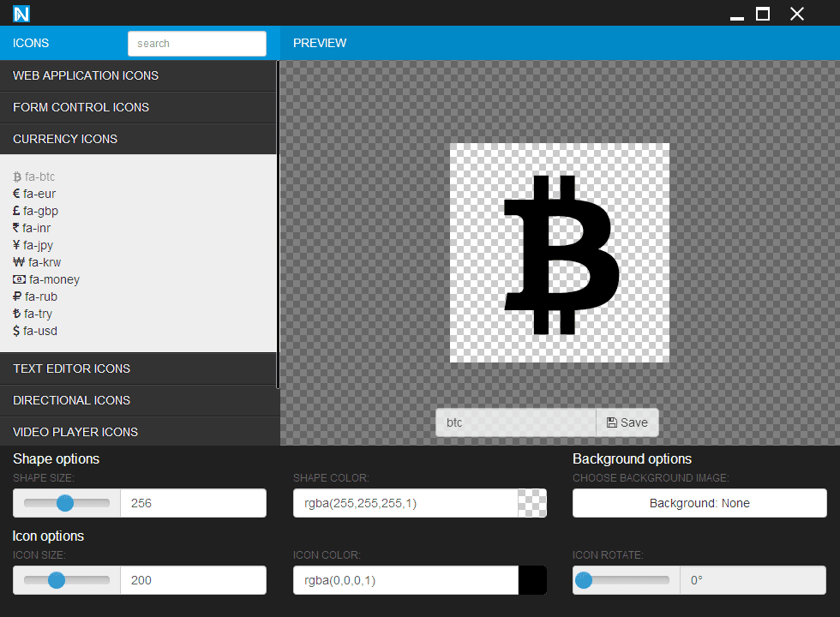
Task: Focus the icon search box
Action: point(197,44)
